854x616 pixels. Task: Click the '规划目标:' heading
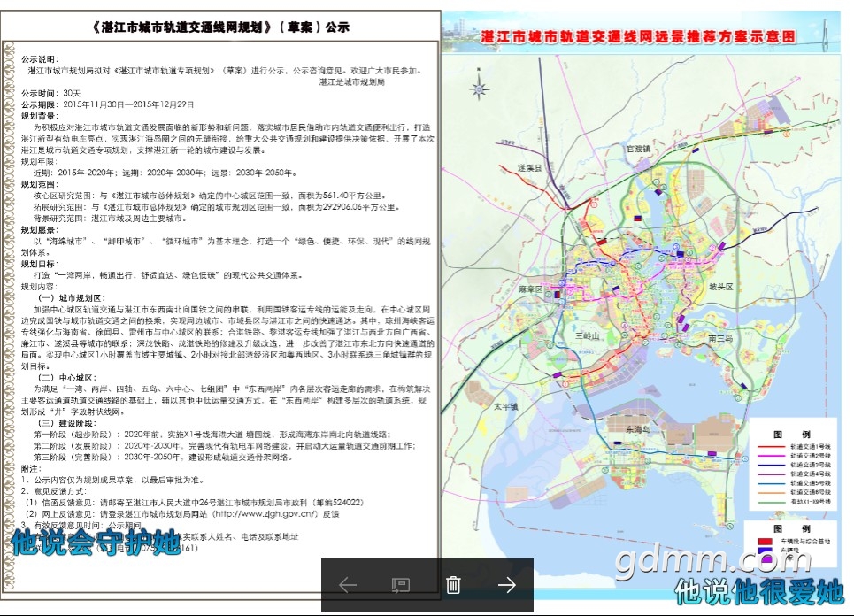coord(40,264)
